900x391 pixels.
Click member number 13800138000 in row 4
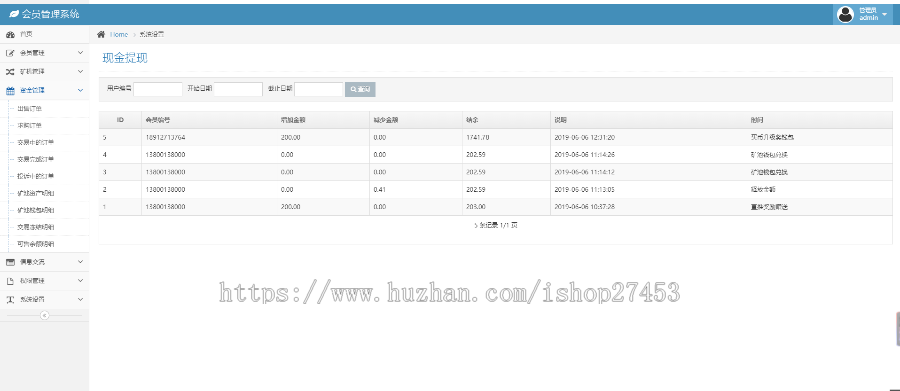tap(166, 155)
